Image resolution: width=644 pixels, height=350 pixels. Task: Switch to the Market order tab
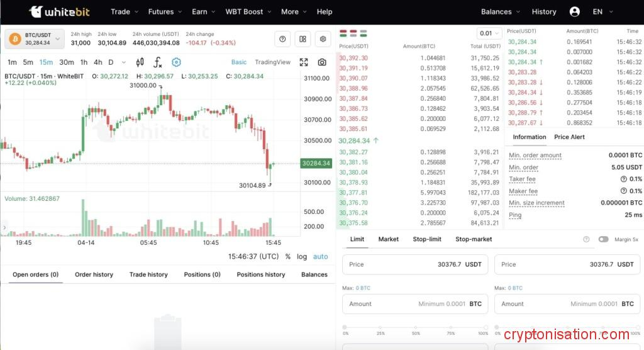tap(389, 239)
